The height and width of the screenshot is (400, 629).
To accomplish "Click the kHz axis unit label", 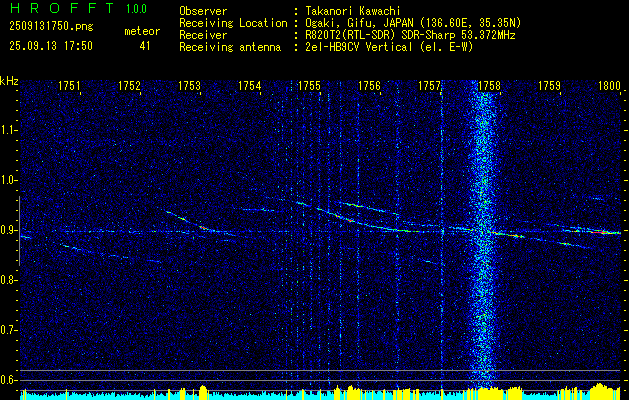I will click(9, 81).
